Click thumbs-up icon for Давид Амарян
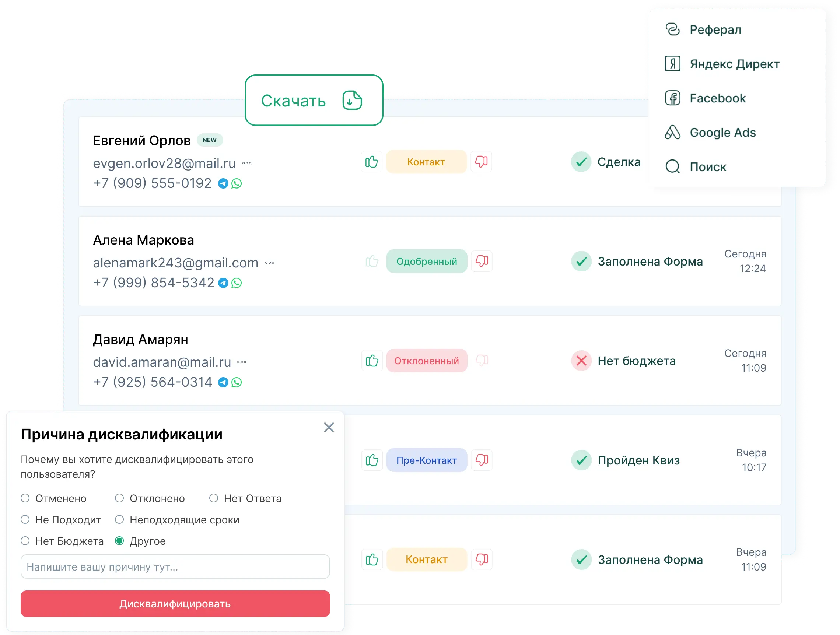Screen dimensions: 840x635 [372, 361]
